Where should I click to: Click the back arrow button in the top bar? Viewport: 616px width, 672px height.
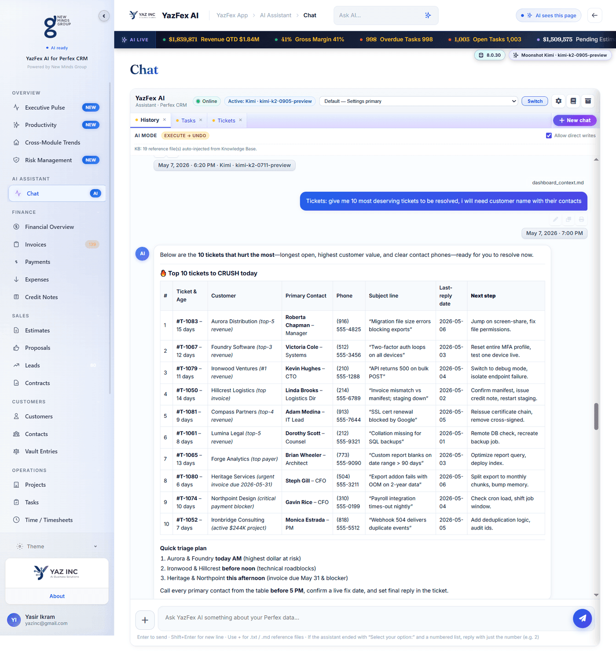pyautogui.click(x=594, y=15)
